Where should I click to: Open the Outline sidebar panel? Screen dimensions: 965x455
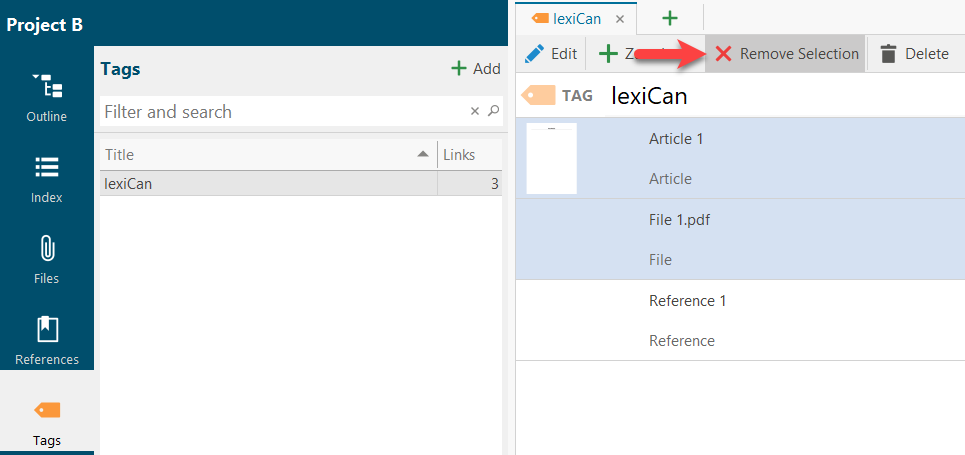click(x=47, y=97)
